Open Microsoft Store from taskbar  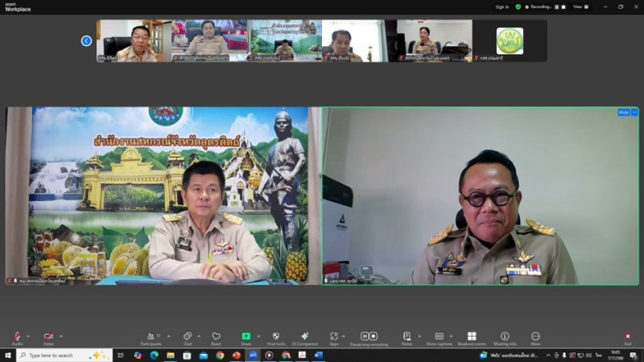coord(187,356)
